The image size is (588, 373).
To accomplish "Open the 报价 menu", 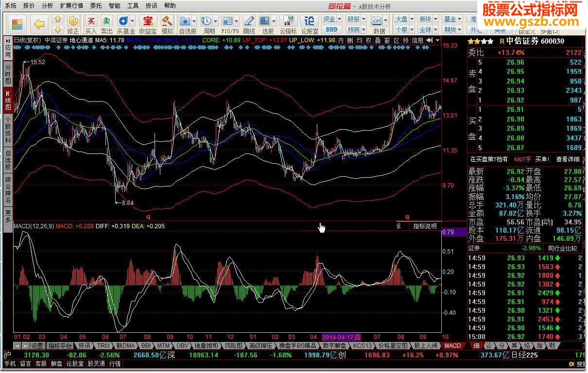I will pyautogui.click(x=29, y=6).
